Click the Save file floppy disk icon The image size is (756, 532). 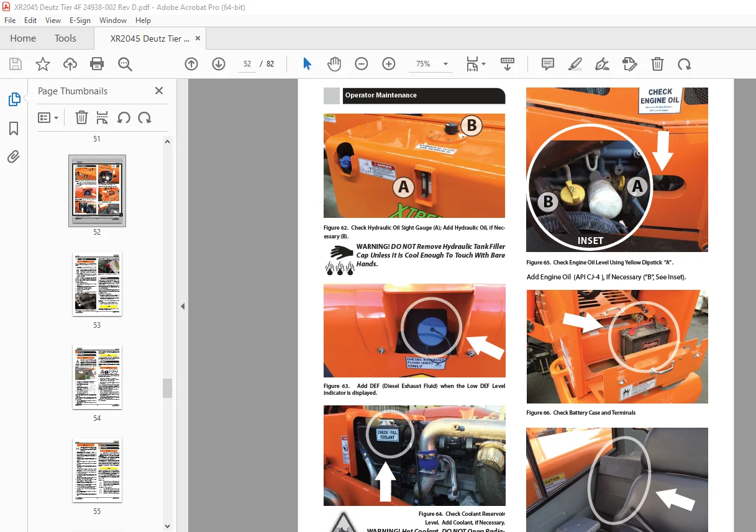pyautogui.click(x=16, y=64)
